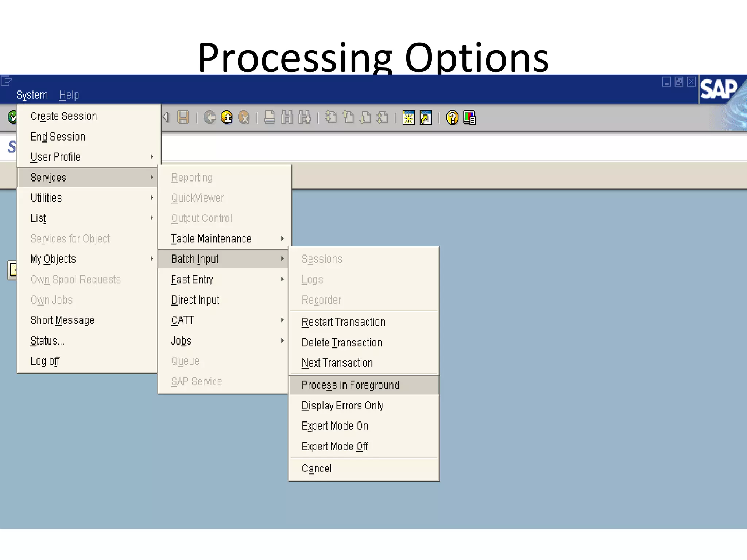The width and height of the screenshot is (747, 560).
Task: Click the orange Cancel X toolbar icon
Action: click(x=244, y=117)
